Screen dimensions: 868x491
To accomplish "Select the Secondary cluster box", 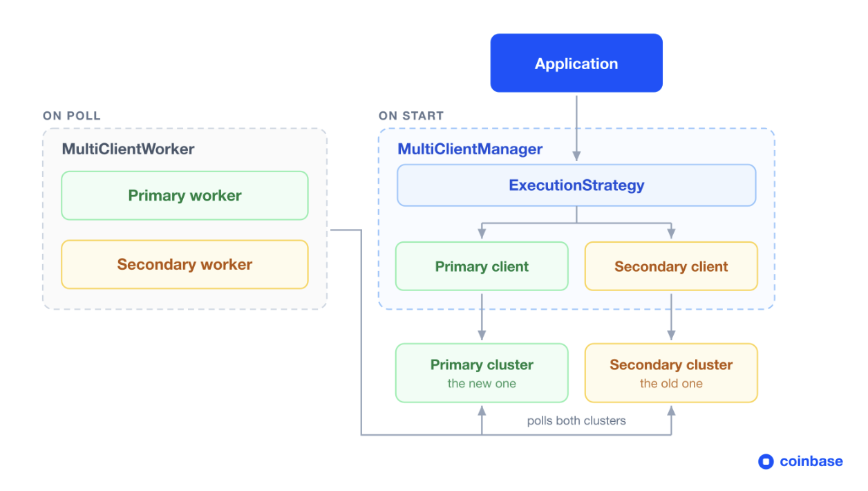I will coord(671,373).
